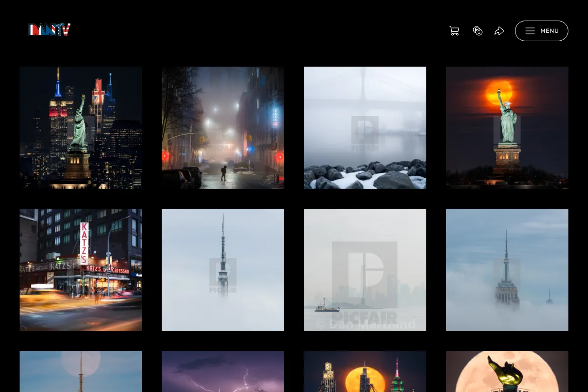Open Katz's Delicatessen street photo
Screen dimensions: 588x392
pyautogui.click(x=81, y=270)
